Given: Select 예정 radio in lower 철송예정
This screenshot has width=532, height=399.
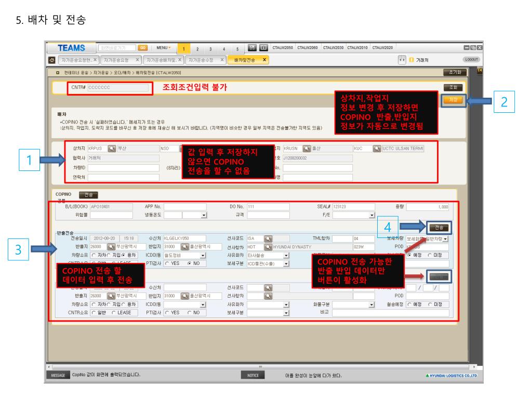Looking at the screenshot, I should (x=409, y=304).
